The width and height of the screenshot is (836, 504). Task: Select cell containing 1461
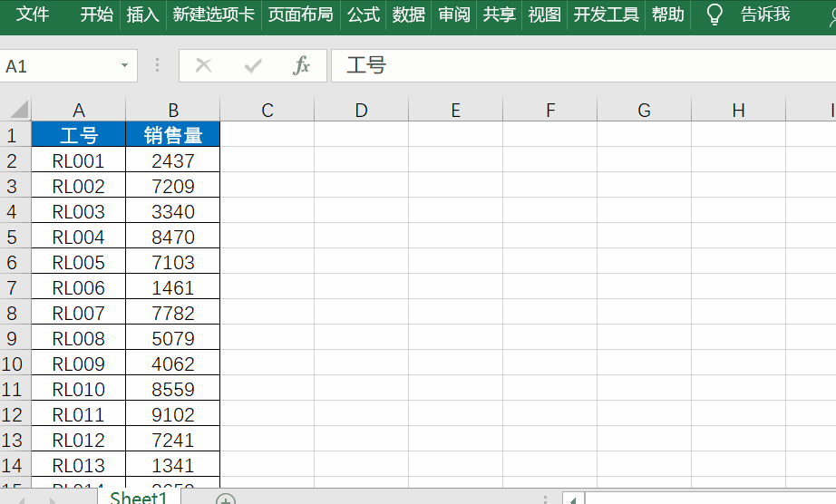173,287
